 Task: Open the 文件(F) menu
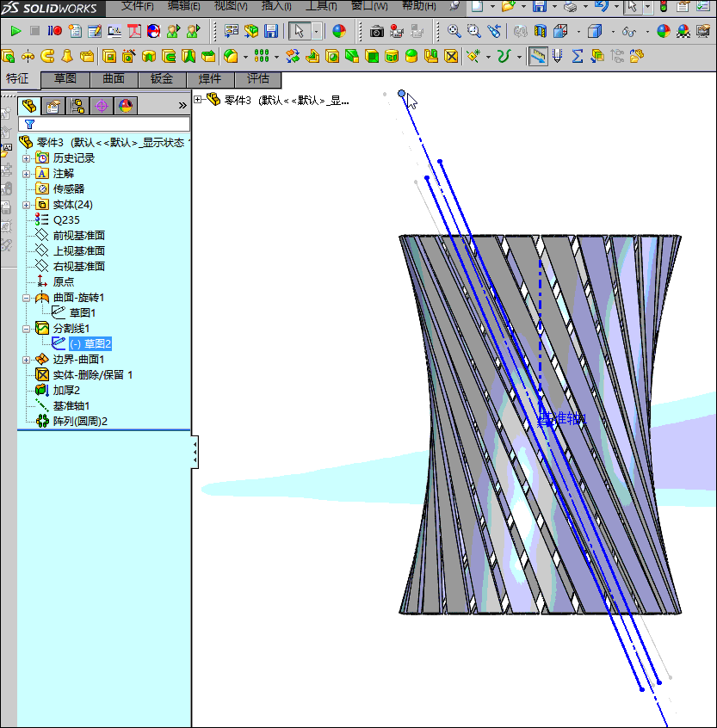pos(138,6)
